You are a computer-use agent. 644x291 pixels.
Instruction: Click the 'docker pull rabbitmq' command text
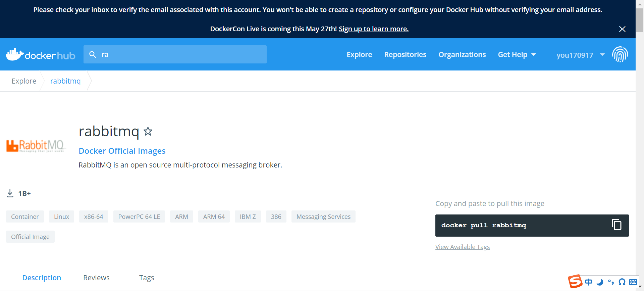click(484, 225)
